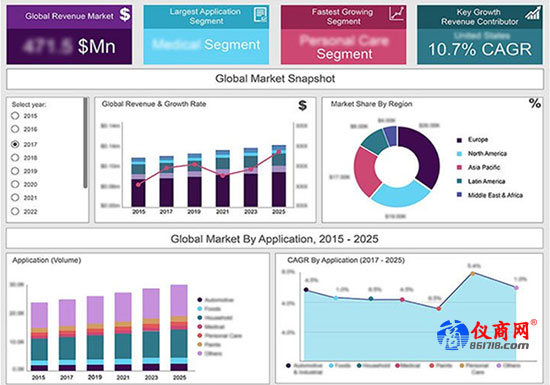Click the line chart icon on Fastest Growing Segment
The height and width of the screenshot is (385, 550).
click(396, 14)
